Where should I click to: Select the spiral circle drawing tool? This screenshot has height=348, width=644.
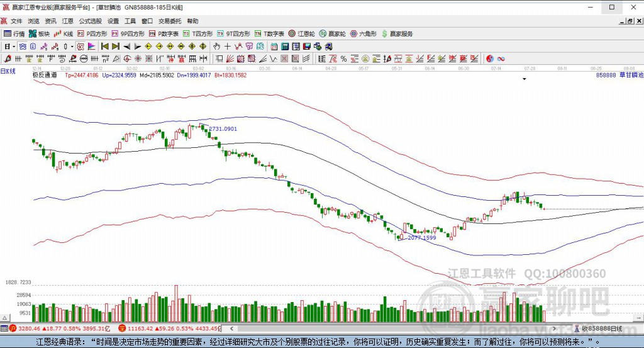click(x=127, y=59)
